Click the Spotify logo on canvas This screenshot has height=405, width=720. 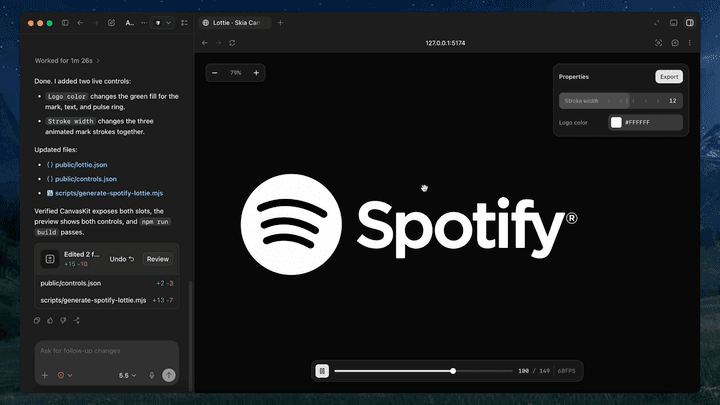click(x=408, y=224)
